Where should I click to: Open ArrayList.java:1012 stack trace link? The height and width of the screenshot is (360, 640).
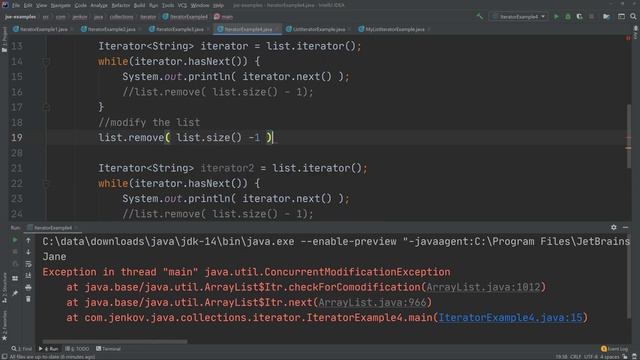(483, 287)
